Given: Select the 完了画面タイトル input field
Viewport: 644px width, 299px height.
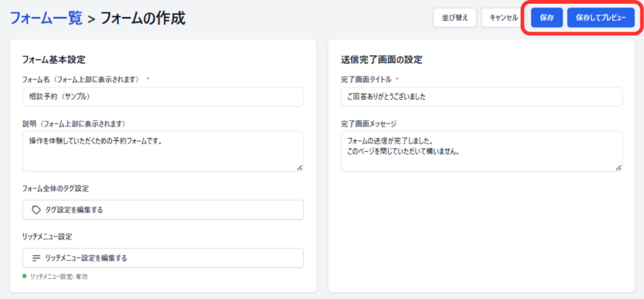Looking at the screenshot, I should pyautogui.click(x=481, y=97).
